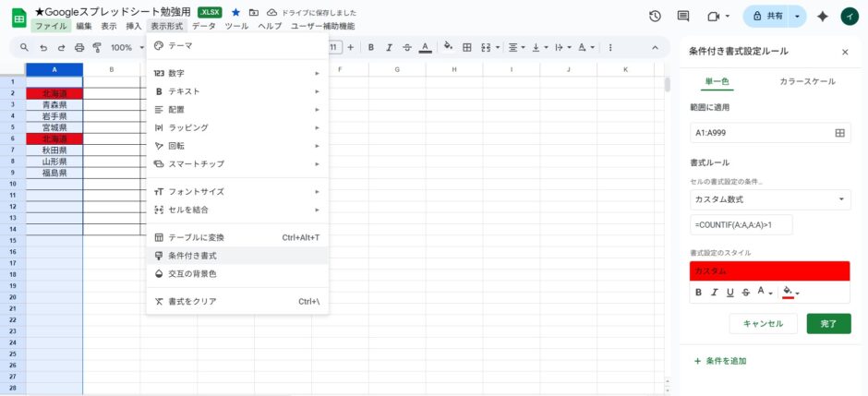The image size is (868, 396).
Task: Click the custom formula input field
Action: point(741,225)
